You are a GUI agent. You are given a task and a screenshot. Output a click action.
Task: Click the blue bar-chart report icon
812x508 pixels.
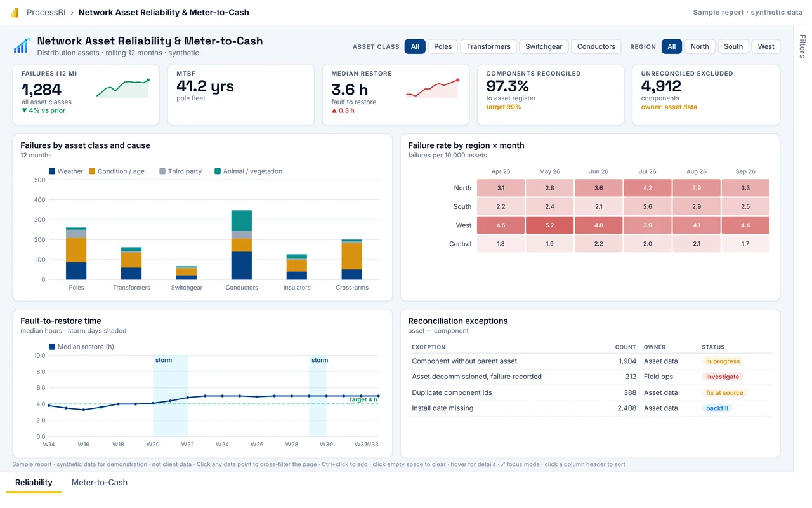(x=22, y=46)
